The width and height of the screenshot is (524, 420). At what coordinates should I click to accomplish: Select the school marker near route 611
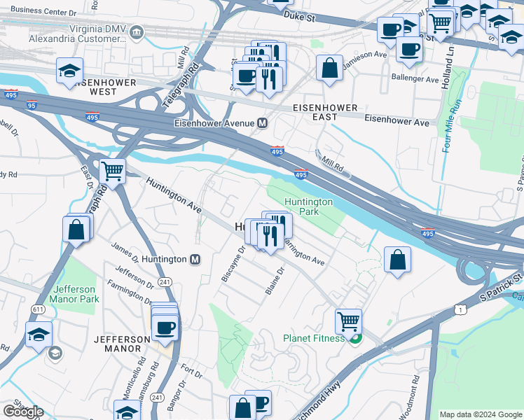[x=39, y=337]
